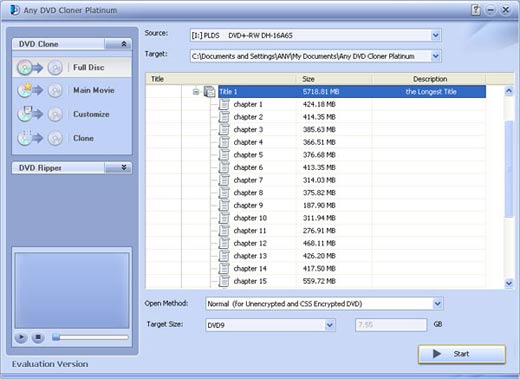Minimize the Any DVD Cloner window

pyautogui.click(x=491, y=10)
